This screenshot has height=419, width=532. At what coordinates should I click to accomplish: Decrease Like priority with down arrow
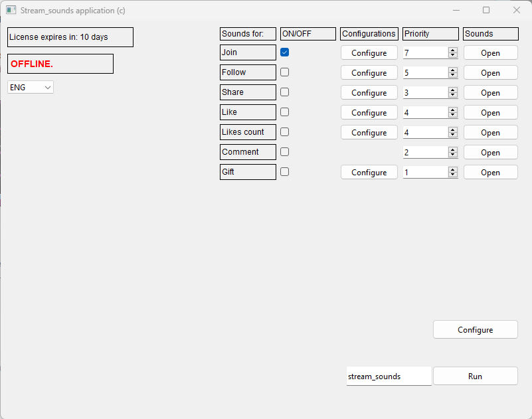pos(452,115)
